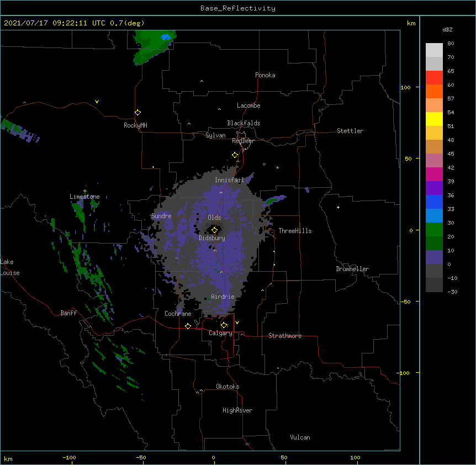Click the Calgary city label
Screen dimensions: 476x465
(x=220, y=333)
